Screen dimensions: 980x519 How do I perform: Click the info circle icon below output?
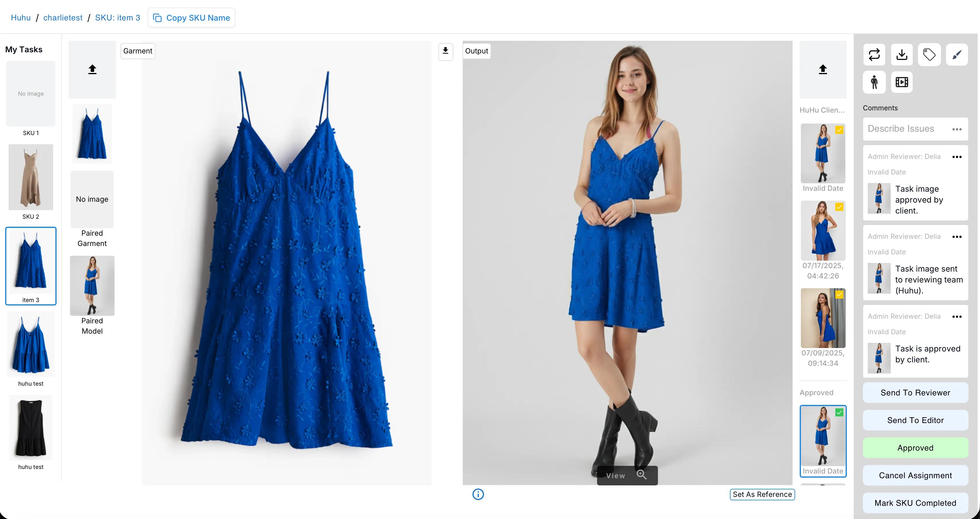(478, 494)
